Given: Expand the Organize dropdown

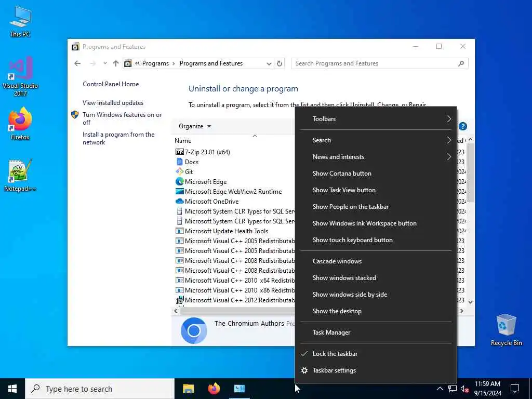Looking at the screenshot, I should coord(195,126).
